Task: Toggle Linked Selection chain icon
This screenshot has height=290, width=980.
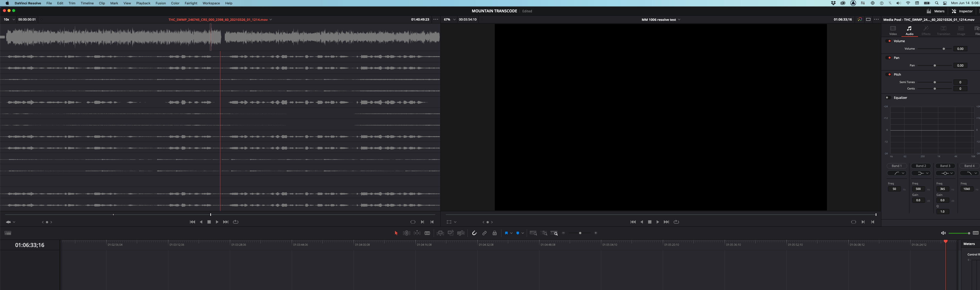Action: [x=484, y=233]
